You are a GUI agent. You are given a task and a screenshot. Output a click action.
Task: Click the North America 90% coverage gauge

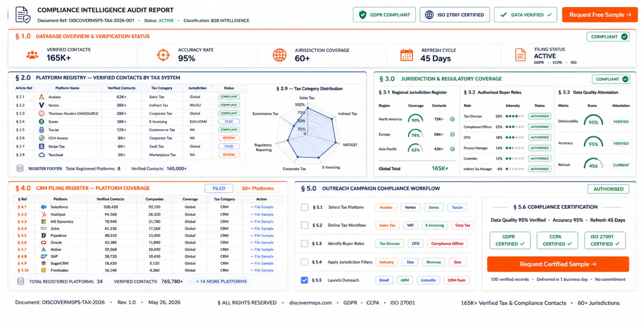415,119
